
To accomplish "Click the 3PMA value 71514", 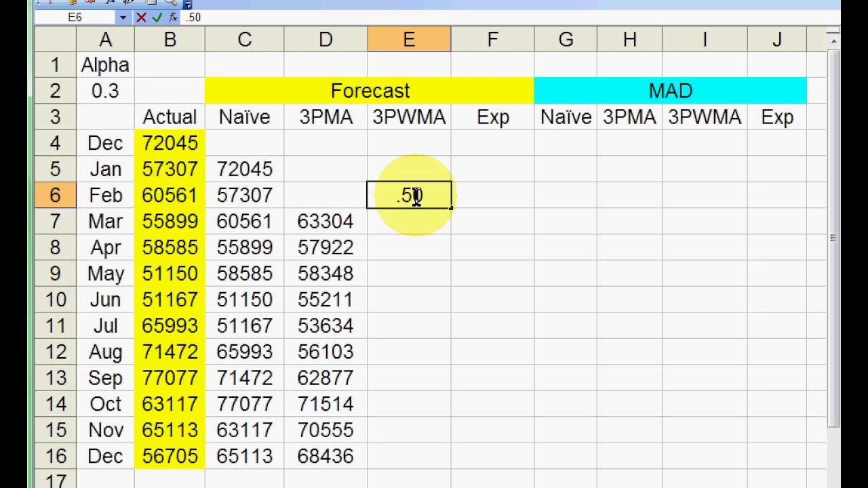I will [325, 404].
